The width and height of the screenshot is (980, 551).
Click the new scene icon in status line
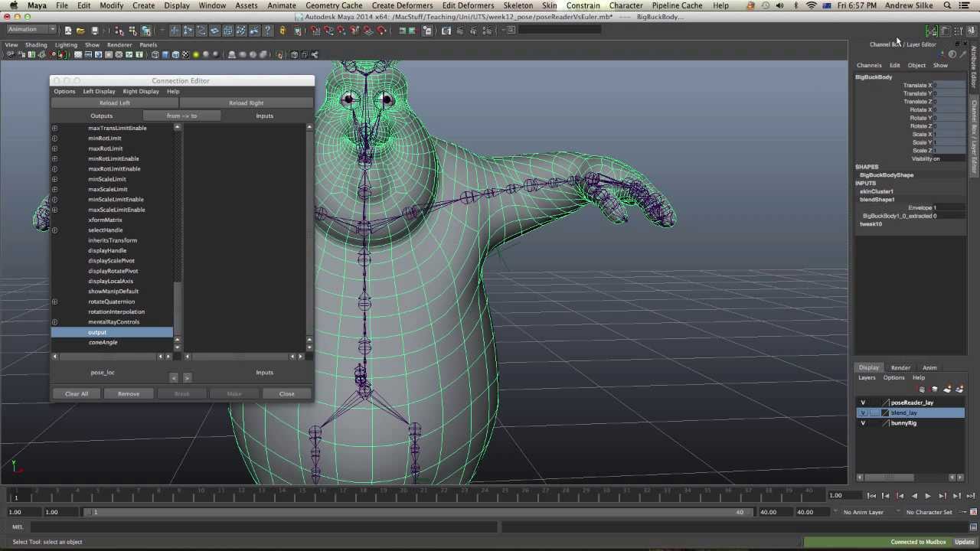tap(68, 31)
